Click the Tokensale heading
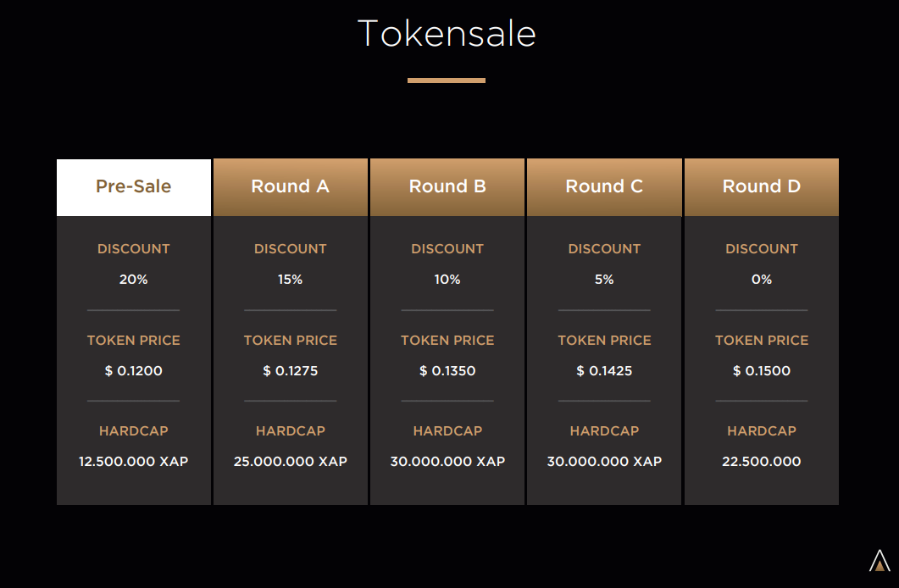The width and height of the screenshot is (899, 588). pyautogui.click(x=447, y=33)
